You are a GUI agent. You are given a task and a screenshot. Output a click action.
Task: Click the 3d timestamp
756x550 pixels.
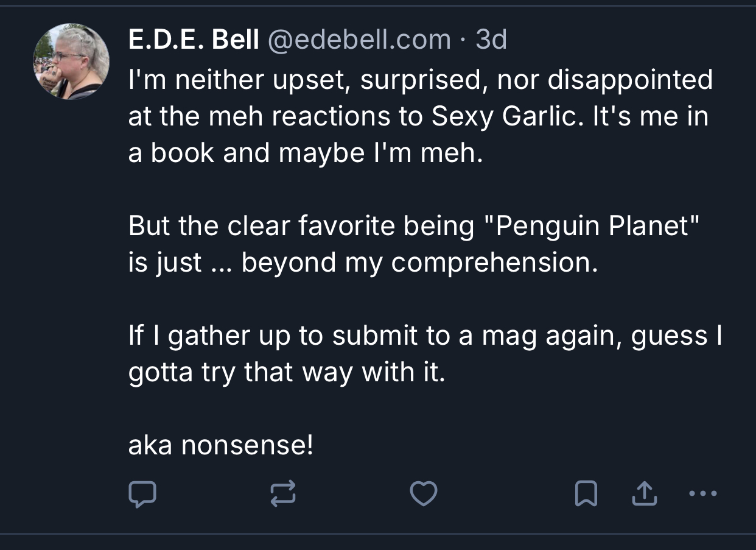(x=491, y=40)
